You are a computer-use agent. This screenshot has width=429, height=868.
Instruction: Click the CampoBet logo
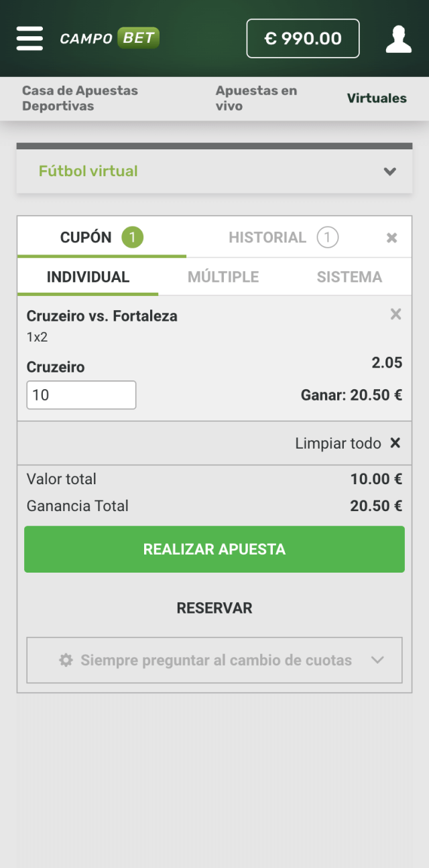click(x=110, y=38)
